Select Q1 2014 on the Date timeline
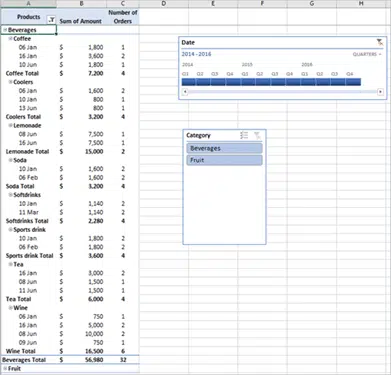This screenshot has height=375, width=391. pyautogui.click(x=189, y=82)
